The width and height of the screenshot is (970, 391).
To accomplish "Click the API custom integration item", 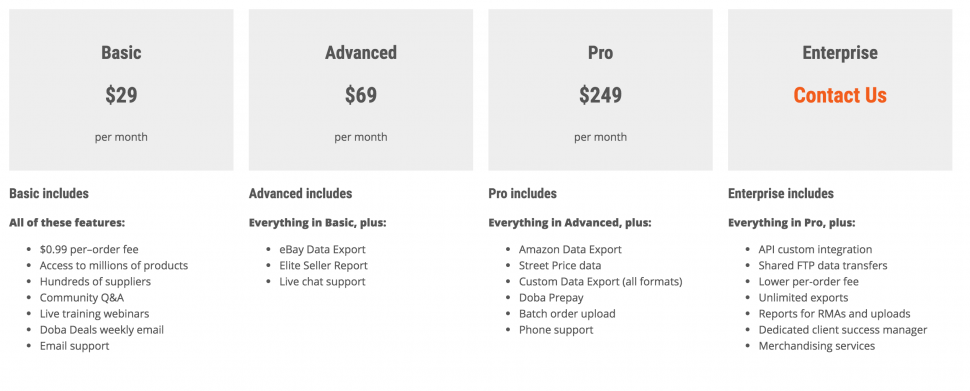I will [x=815, y=249].
